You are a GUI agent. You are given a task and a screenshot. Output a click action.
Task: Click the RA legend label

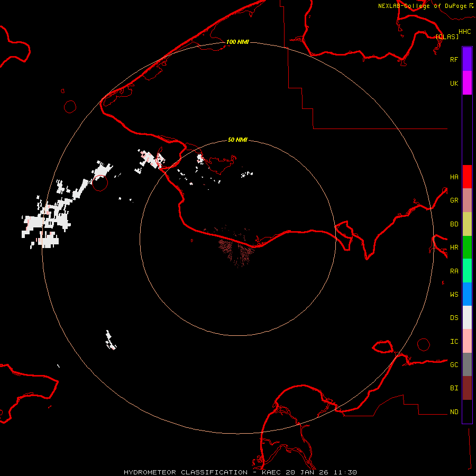tap(454, 271)
